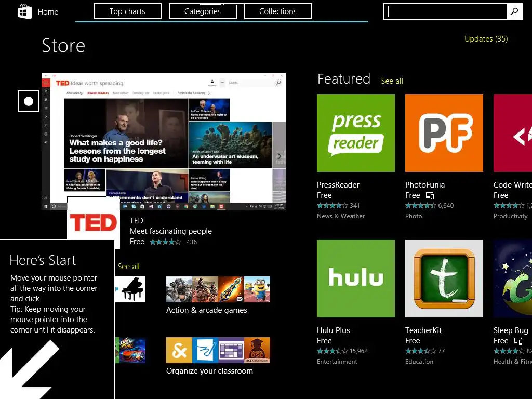Focus the Store search box
Image resolution: width=532 pixels, height=399 pixels.
pos(445,11)
